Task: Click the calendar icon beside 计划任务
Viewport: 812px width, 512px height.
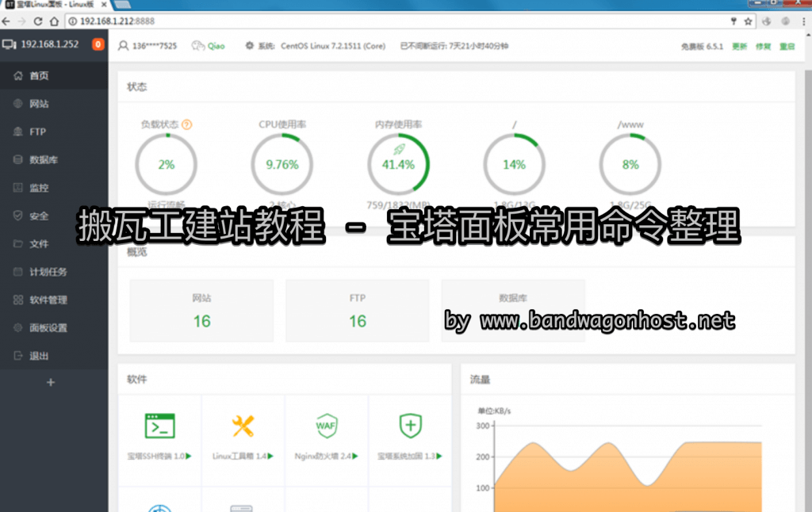Action: coord(18,271)
